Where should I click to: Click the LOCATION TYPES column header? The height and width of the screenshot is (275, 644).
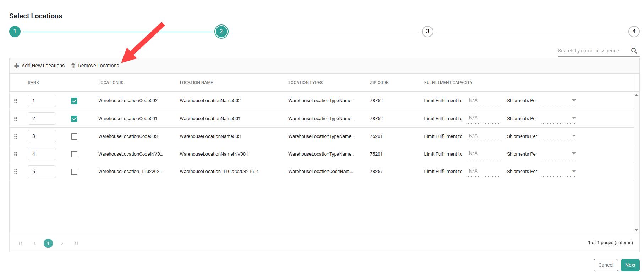tap(306, 83)
